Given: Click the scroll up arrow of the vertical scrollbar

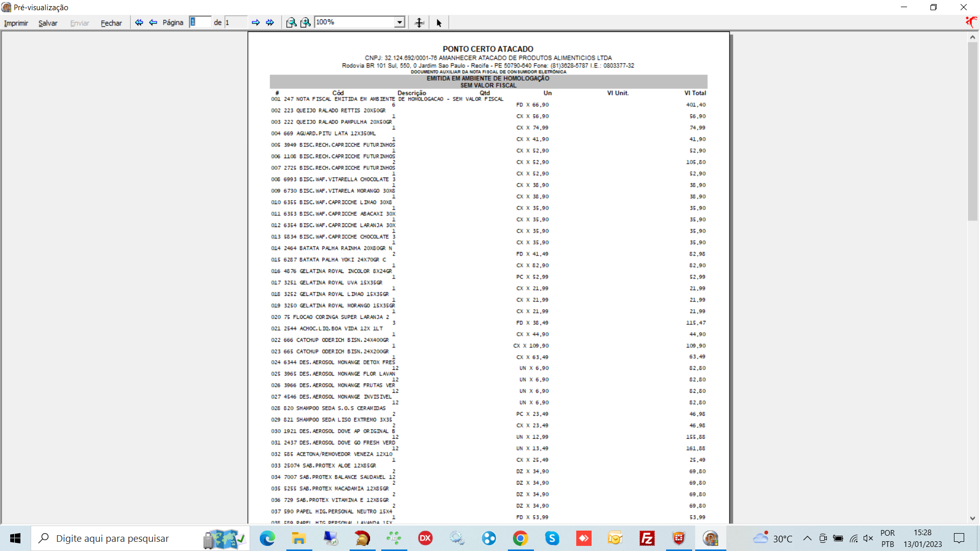Looking at the screenshot, I should (972, 37).
